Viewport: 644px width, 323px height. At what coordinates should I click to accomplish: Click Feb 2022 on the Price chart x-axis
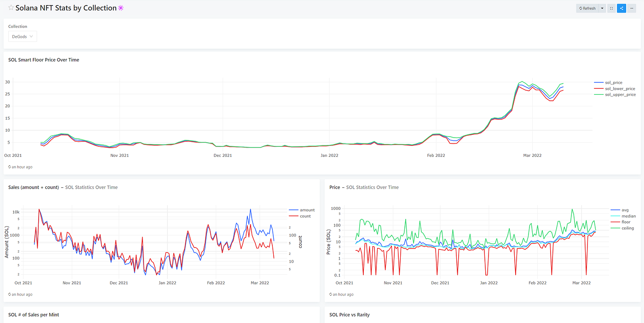pyautogui.click(x=536, y=283)
